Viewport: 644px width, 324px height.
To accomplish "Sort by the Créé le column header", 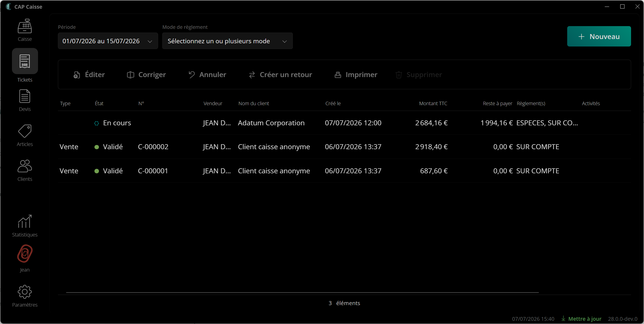I will pos(333,103).
